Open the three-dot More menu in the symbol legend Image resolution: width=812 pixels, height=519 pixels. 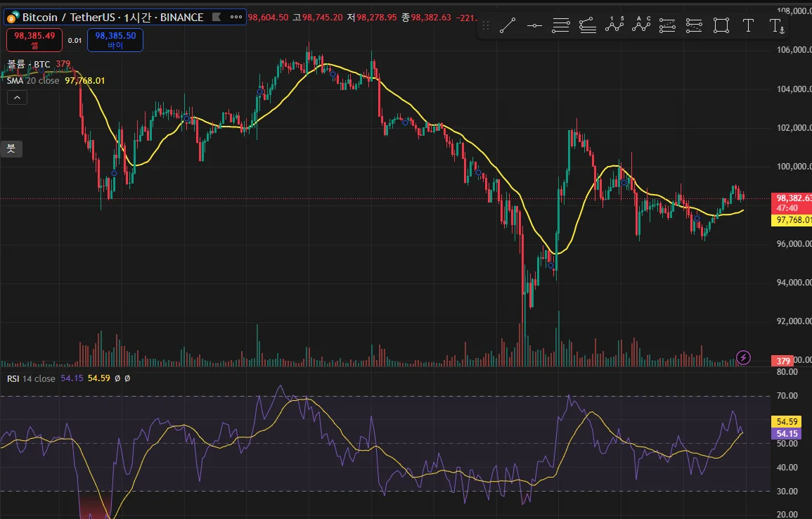(236, 17)
